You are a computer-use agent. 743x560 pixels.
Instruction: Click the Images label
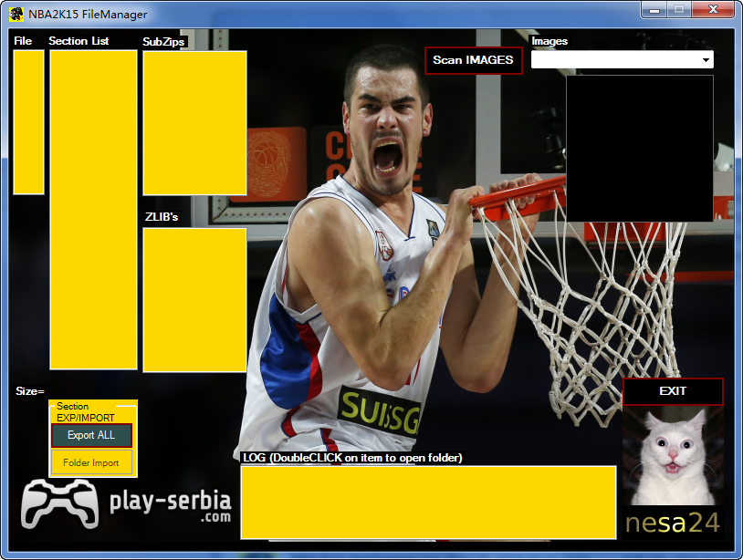549,41
